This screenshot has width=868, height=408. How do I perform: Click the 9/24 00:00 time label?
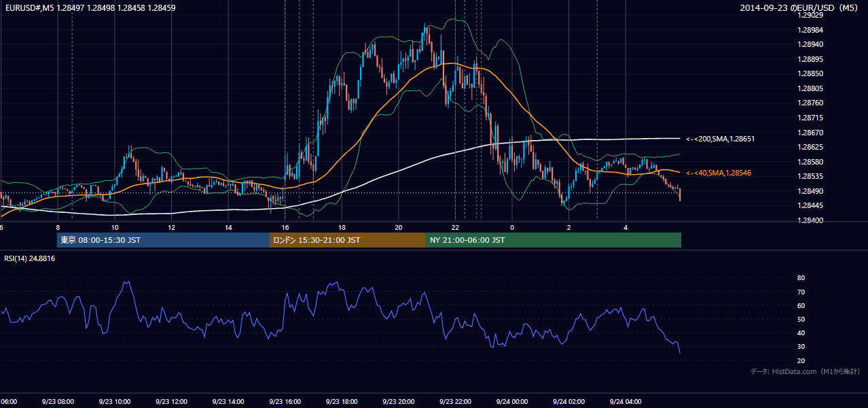click(512, 402)
